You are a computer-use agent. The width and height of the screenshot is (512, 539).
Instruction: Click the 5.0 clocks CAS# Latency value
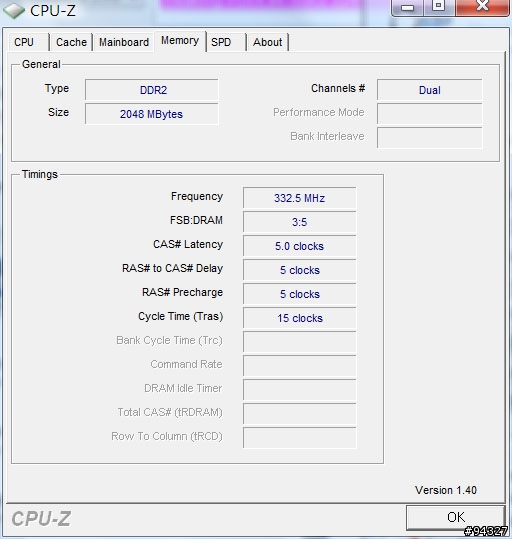tap(299, 246)
